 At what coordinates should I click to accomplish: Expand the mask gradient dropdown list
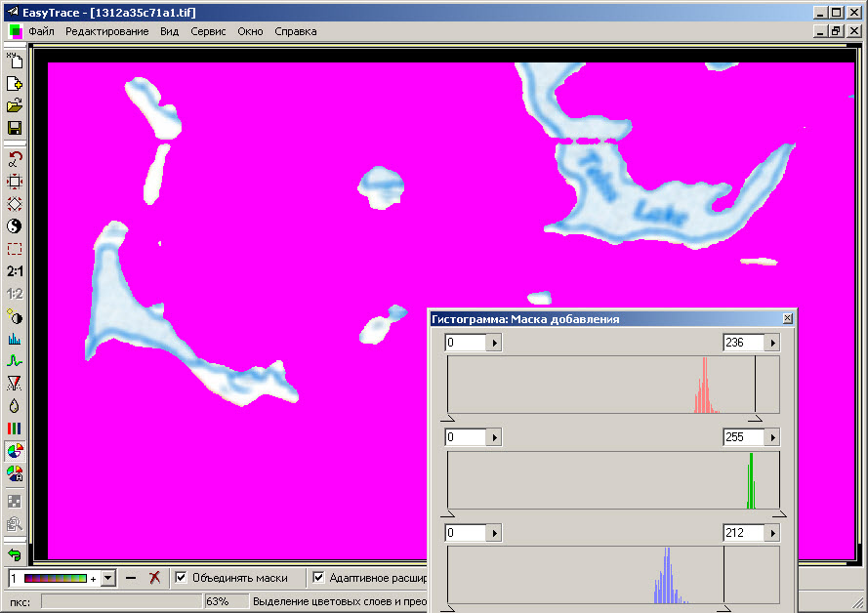coord(108,578)
